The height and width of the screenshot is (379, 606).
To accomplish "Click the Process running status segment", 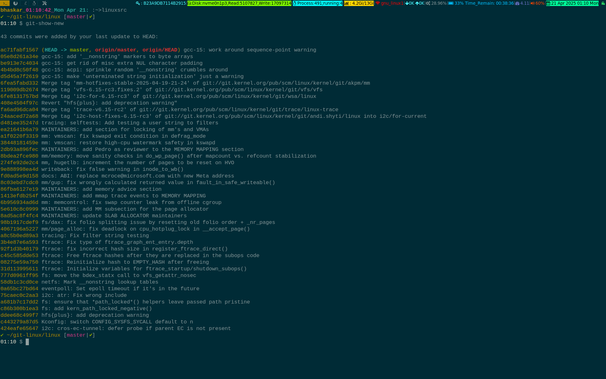I will tap(318, 3).
